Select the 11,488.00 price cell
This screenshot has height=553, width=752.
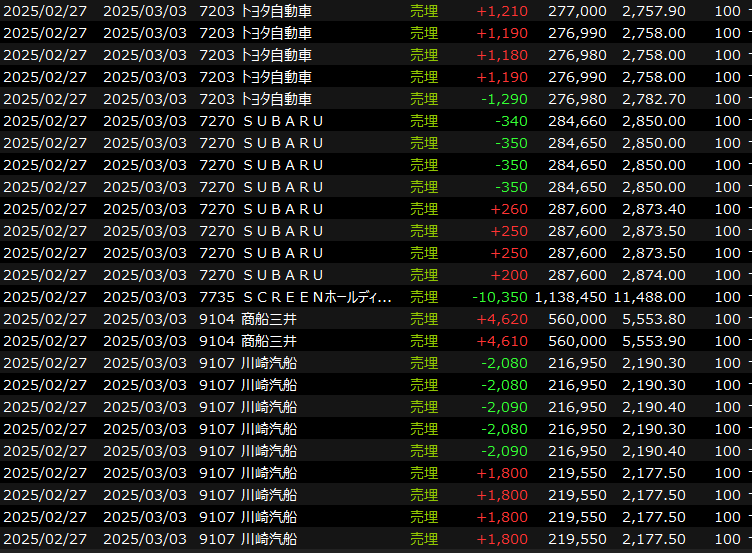(x=649, y=297)
